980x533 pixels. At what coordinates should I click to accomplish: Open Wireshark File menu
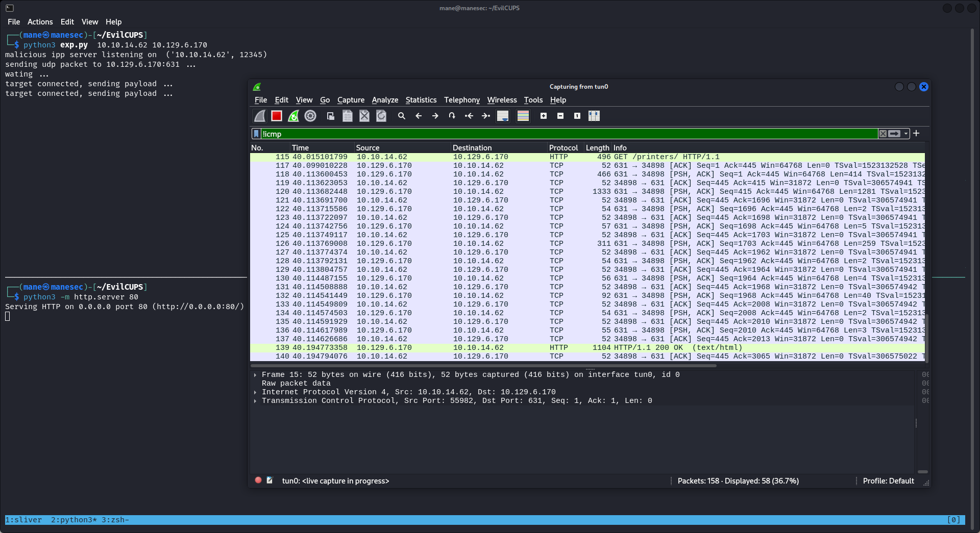click(261, 100)
